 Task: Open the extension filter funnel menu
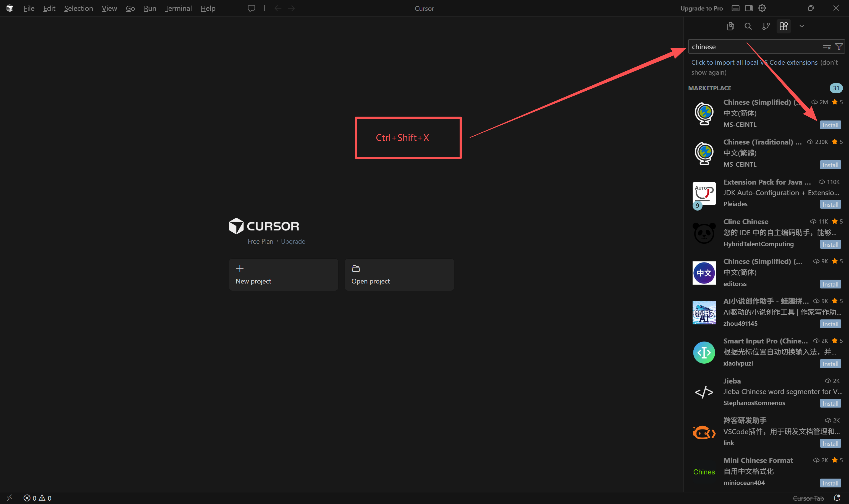(x=838, y=46)
